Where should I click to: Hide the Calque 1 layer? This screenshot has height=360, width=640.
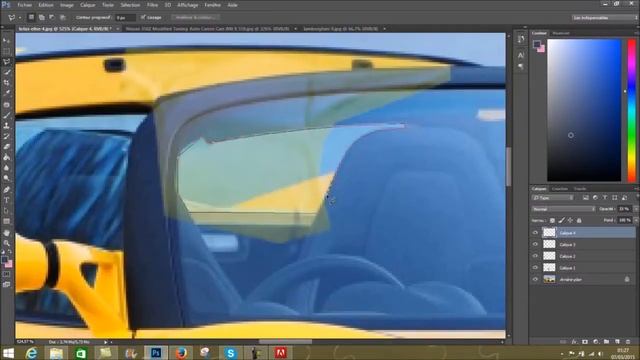[x=535, y=267]
